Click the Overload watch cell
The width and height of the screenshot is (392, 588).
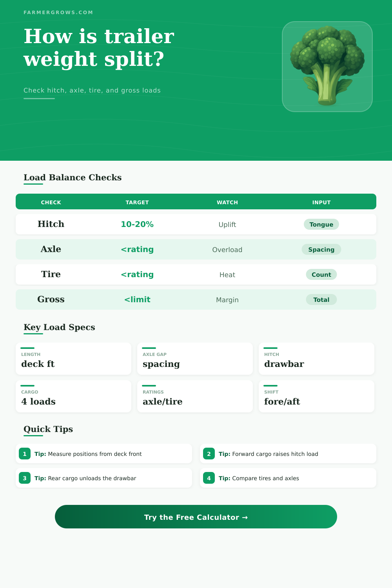(227, 250)
